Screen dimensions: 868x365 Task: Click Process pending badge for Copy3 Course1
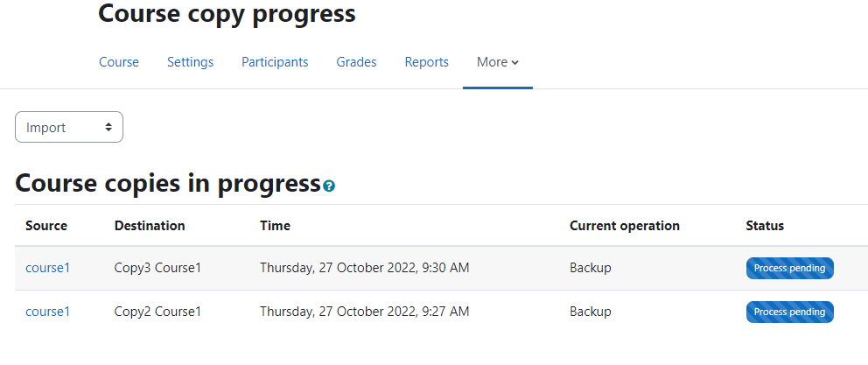(x=789, y=268)
